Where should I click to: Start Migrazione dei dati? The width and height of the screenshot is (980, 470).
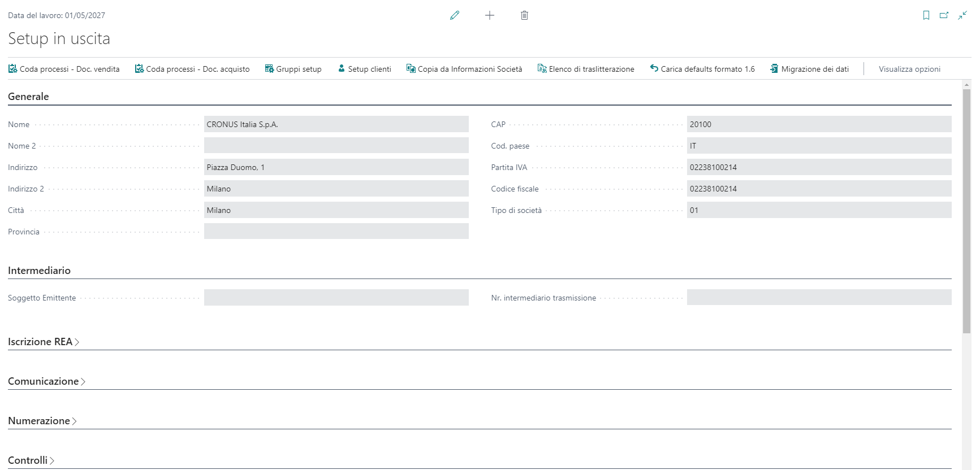[x=809, y=69]
